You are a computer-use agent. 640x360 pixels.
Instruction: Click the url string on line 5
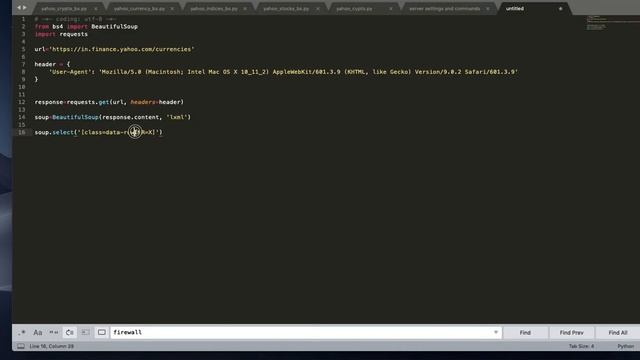(x=122, y=49)
